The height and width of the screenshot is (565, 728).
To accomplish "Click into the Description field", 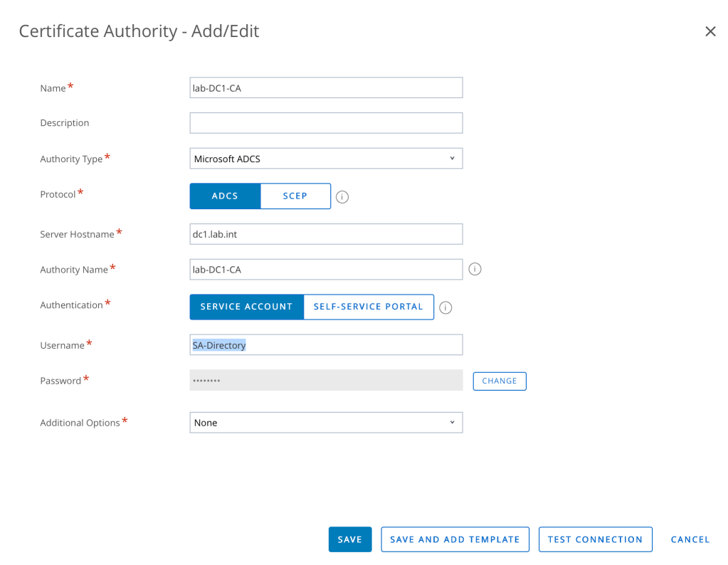I will pos(326,123).
